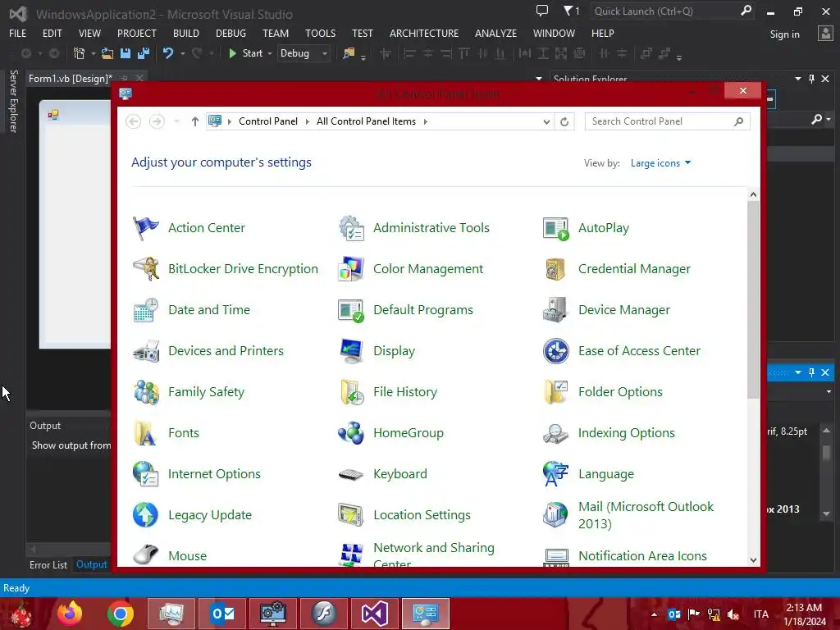The width and height of the screenshot is (840, 630).
Task: Open the PROJECT menu
Action: pos(137,33)
